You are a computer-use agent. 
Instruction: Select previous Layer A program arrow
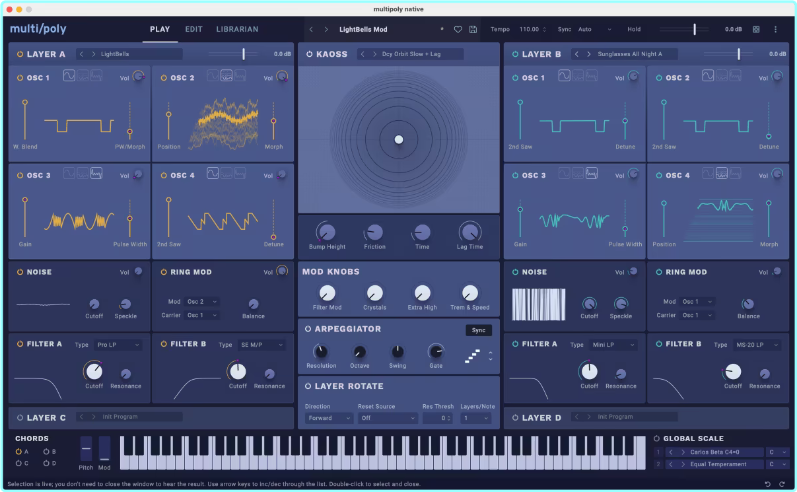click(x=81, y=54)
